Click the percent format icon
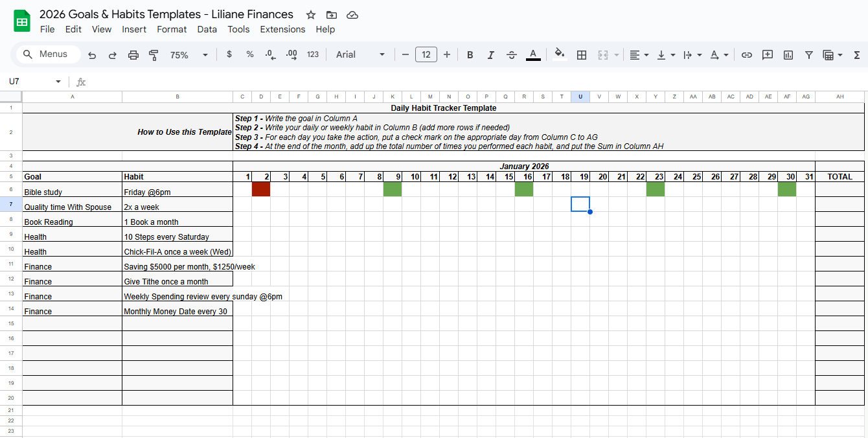Screen dimensions: 868x438 [249, 54]
